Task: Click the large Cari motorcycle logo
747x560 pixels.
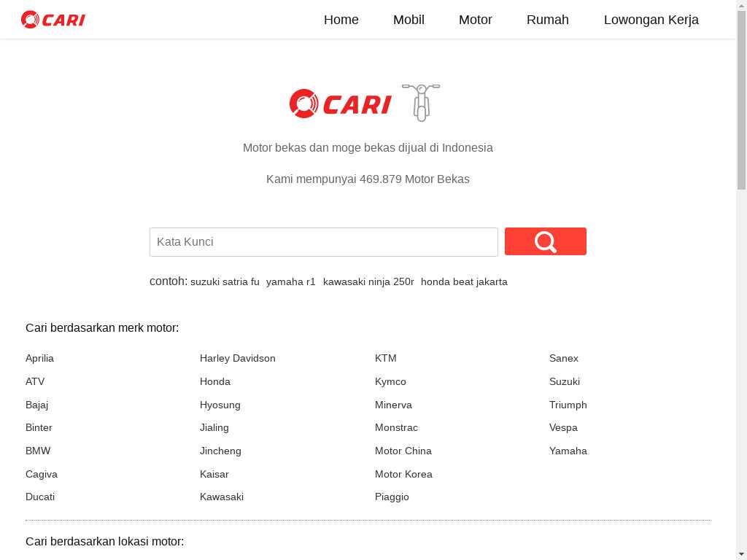Action: (x=365, y=102)
